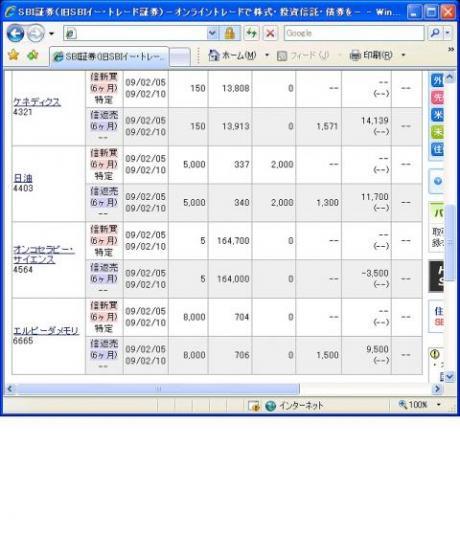Click the blue 外 sidebar icon

pyautogui.click(x=437, y=81)
